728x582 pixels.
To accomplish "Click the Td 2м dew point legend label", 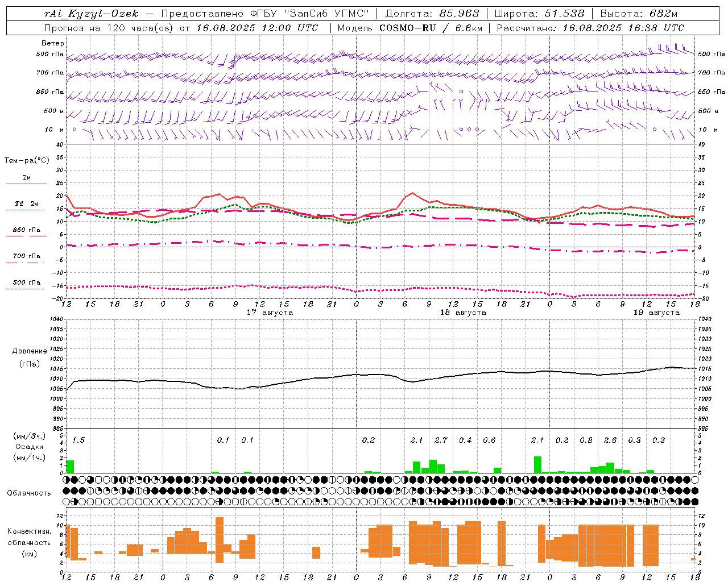I will point(27,203).
